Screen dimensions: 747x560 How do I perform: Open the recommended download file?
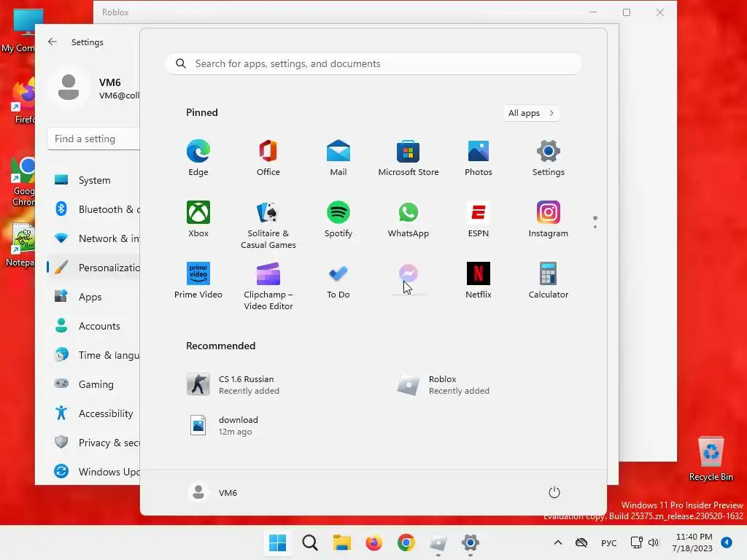(x=223, y=426)
